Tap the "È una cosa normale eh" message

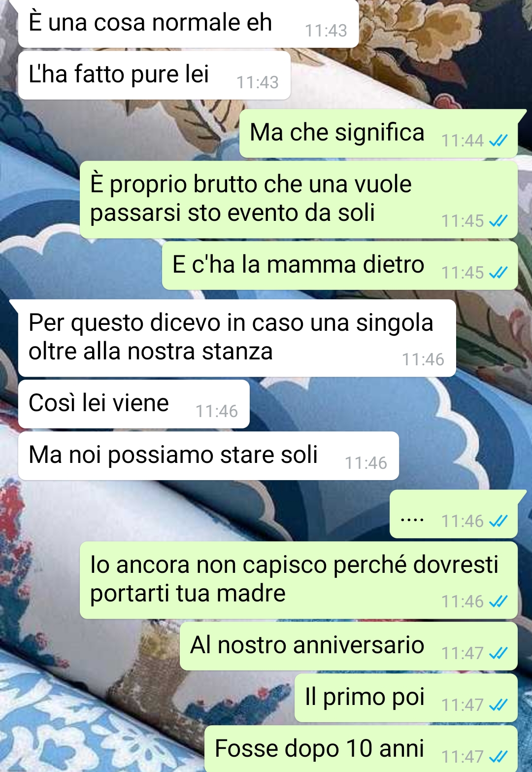tap(188, 24)
